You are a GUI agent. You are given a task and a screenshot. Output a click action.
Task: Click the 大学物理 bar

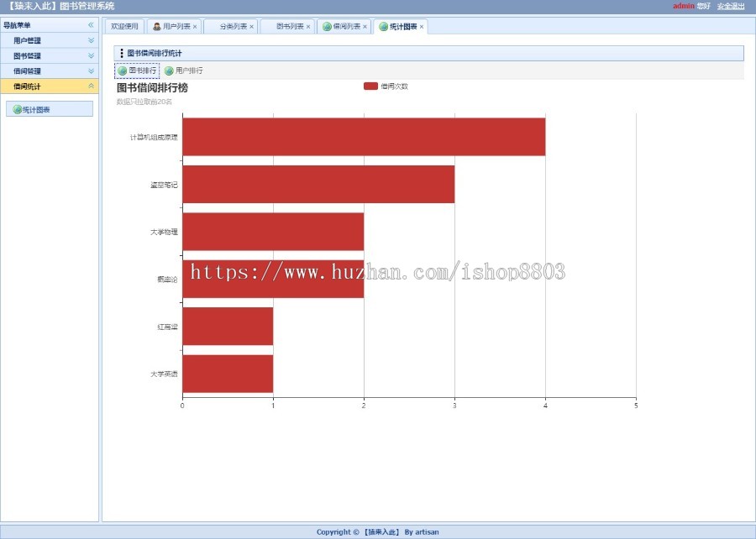[273, 232]
